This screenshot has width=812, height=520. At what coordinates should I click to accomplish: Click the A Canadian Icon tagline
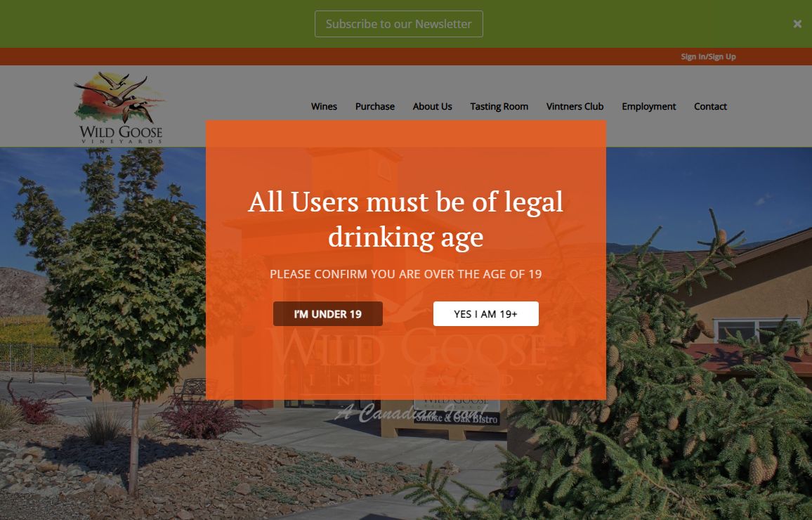point(412,412)
